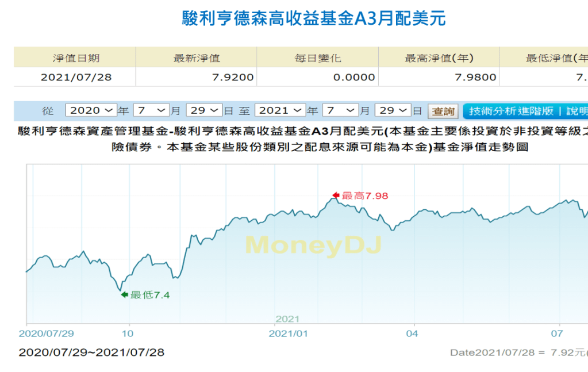Open the start day dropdown showing 29
This screenshot has width=588, height=372.
tap(204, 110)
